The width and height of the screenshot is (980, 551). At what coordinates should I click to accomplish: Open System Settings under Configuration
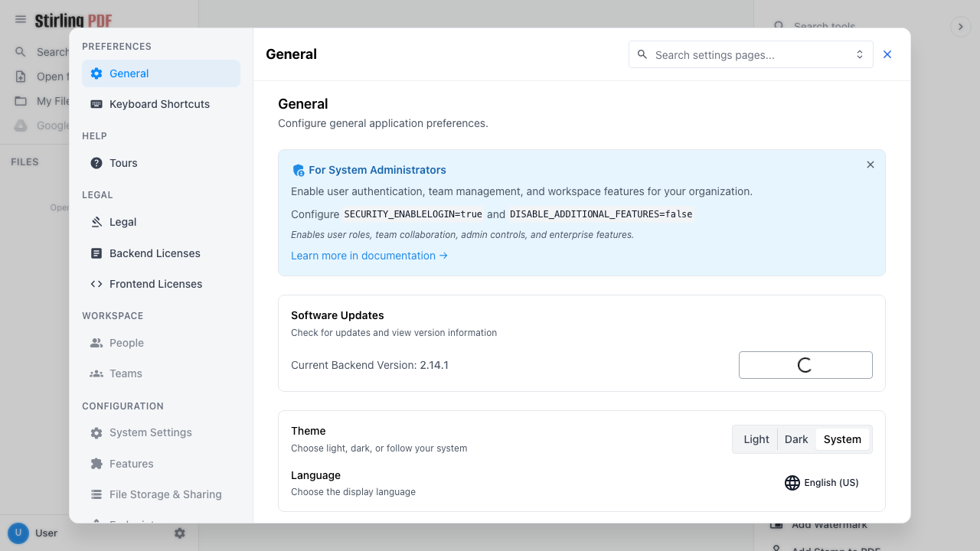(162, 432)
